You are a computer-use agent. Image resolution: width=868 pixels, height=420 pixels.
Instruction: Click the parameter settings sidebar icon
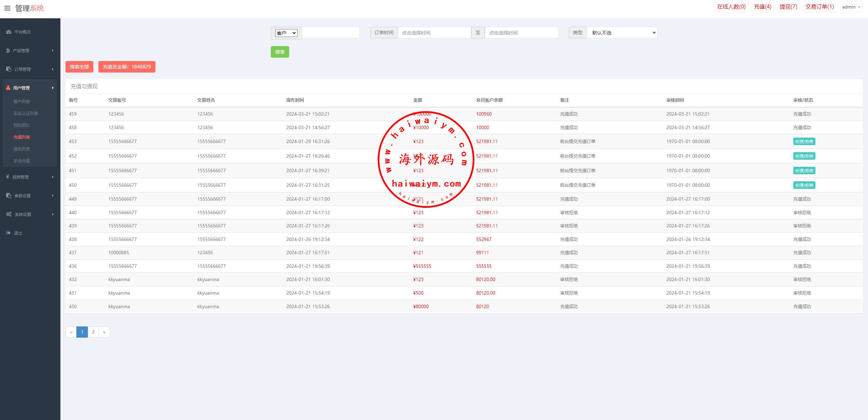[9, 196]
